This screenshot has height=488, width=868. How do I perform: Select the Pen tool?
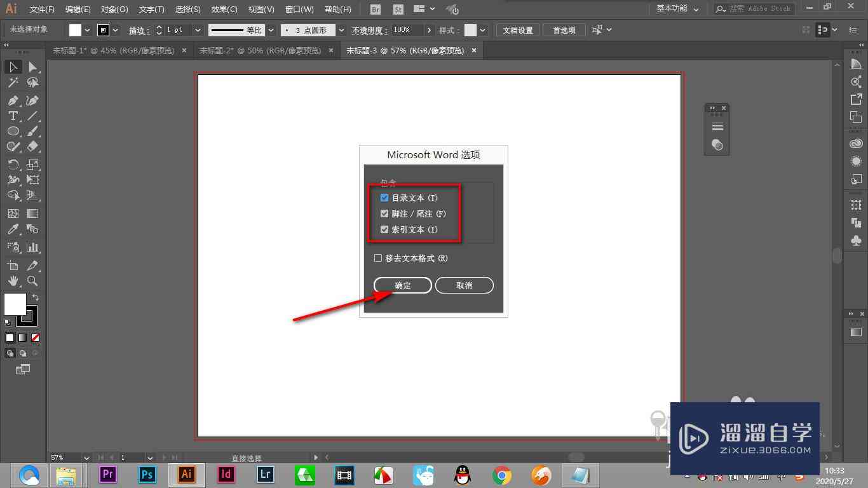point(13,100)
